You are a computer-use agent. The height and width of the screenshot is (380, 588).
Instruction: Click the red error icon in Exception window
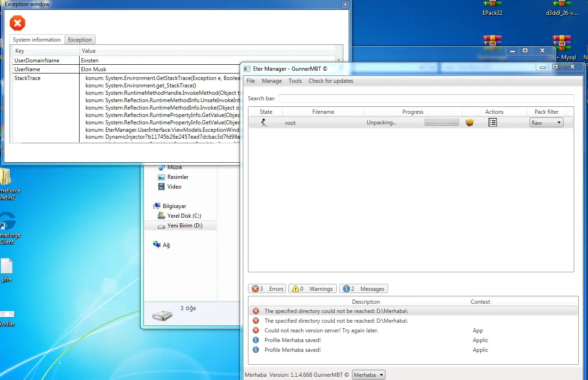click(18, 23)
